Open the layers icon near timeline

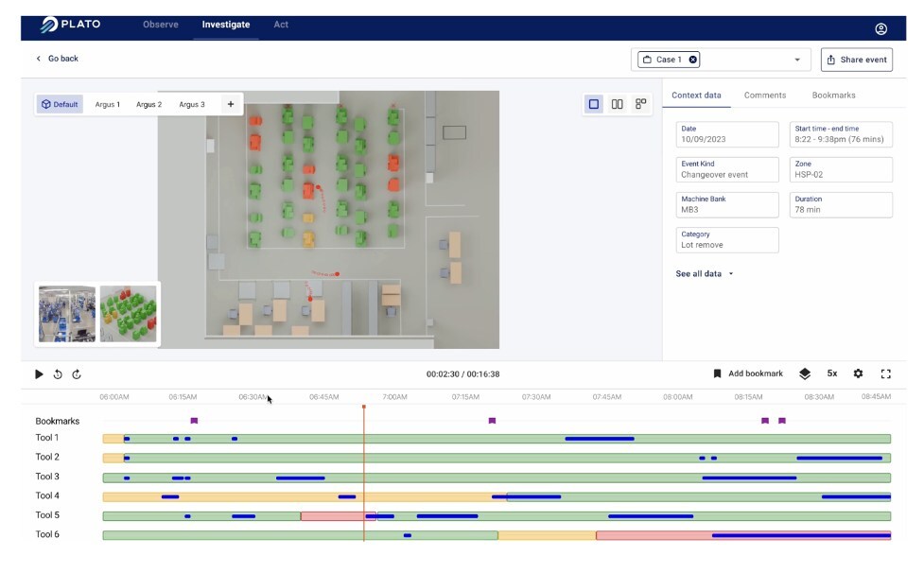(x=805, y=373)
